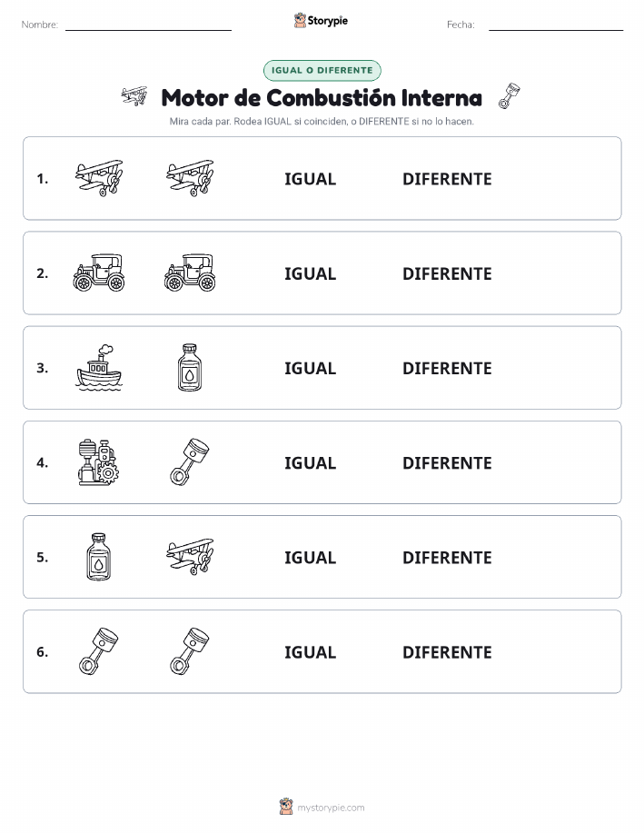Choose IGUAL for row 6

tap(311, 652)
